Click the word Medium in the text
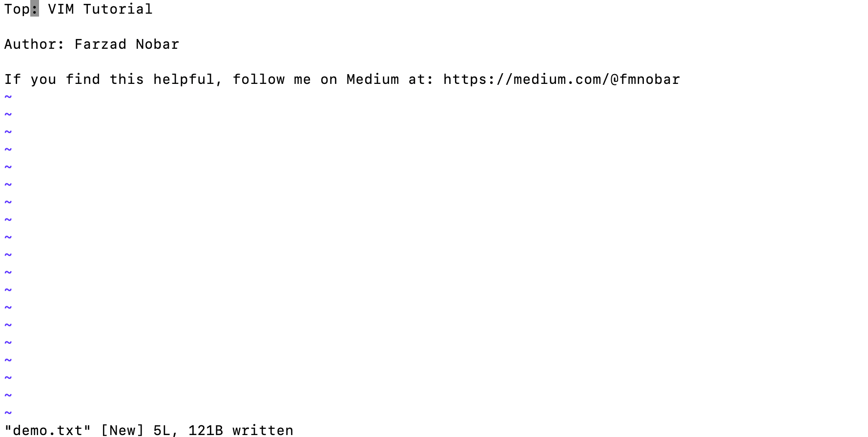 [372, 79]
